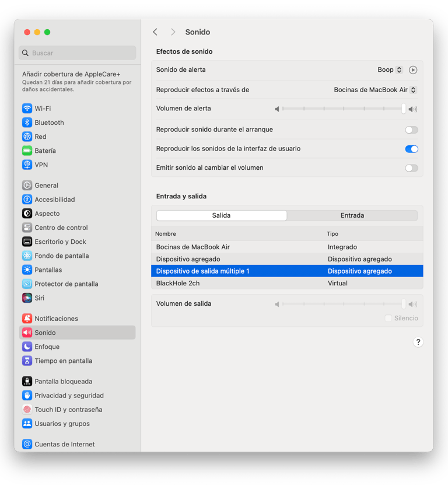Open the VPN sidebar icon
This screenshot has width=448, height=489.
tap(27, 165)
